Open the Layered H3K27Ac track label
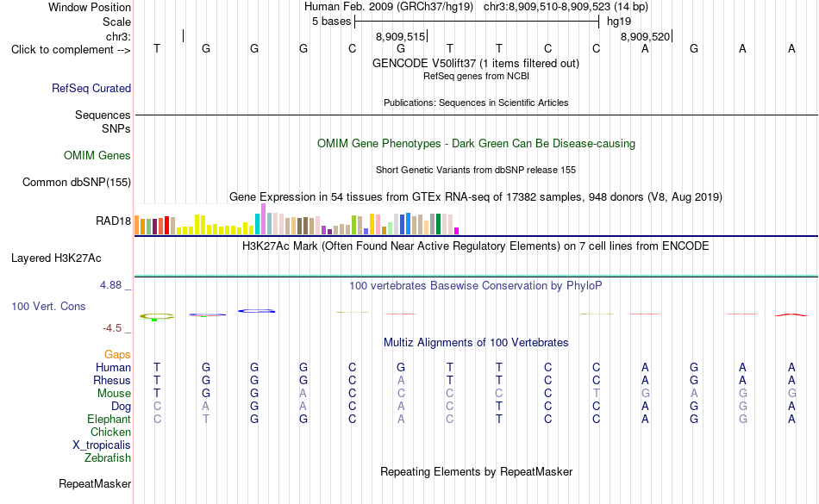Screen dimensions: 819x504 (x=56, y=258)
